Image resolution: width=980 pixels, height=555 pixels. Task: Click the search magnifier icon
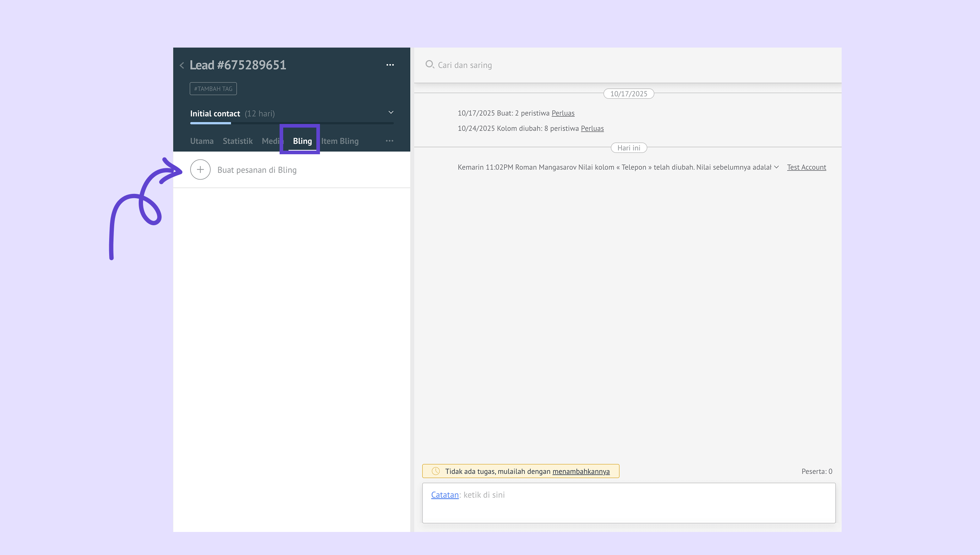tap(429, 65)
